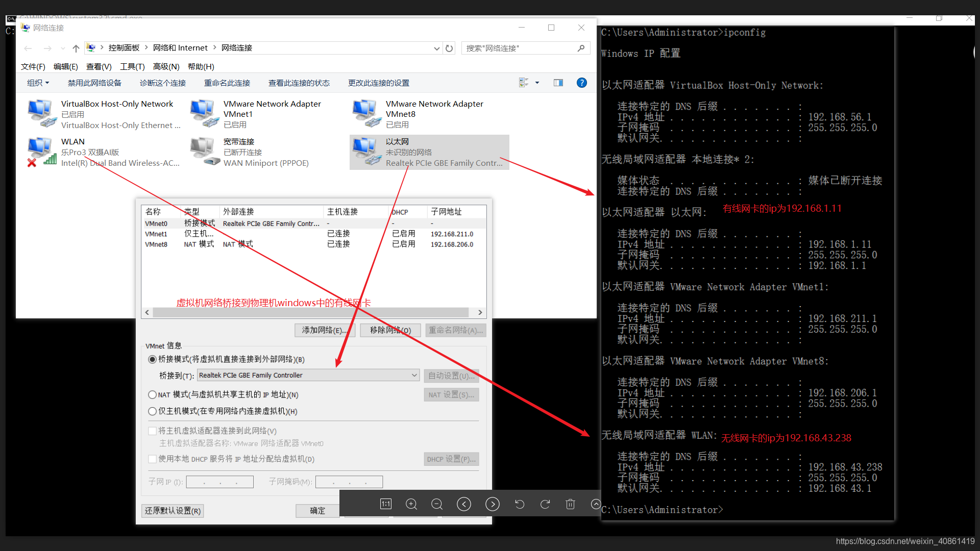Select the VMnet0 row in table

coord(313,223)
